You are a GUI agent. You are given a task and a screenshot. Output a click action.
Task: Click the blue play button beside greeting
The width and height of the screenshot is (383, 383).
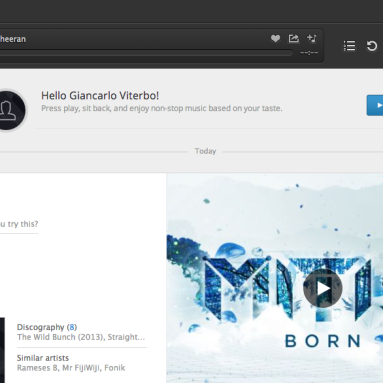click(x=375, y=105)
